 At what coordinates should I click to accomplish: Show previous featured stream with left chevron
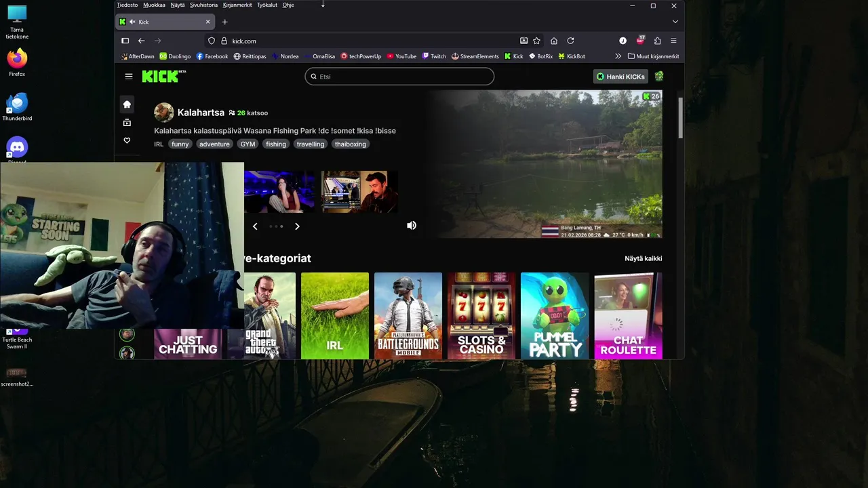pyautogui.click(x=255, y=226)
